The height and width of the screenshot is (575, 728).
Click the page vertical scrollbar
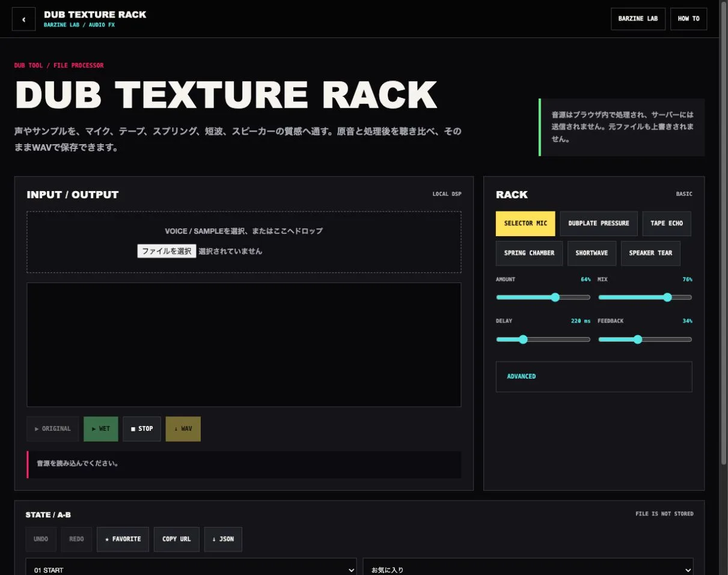(x=724, y=234)
